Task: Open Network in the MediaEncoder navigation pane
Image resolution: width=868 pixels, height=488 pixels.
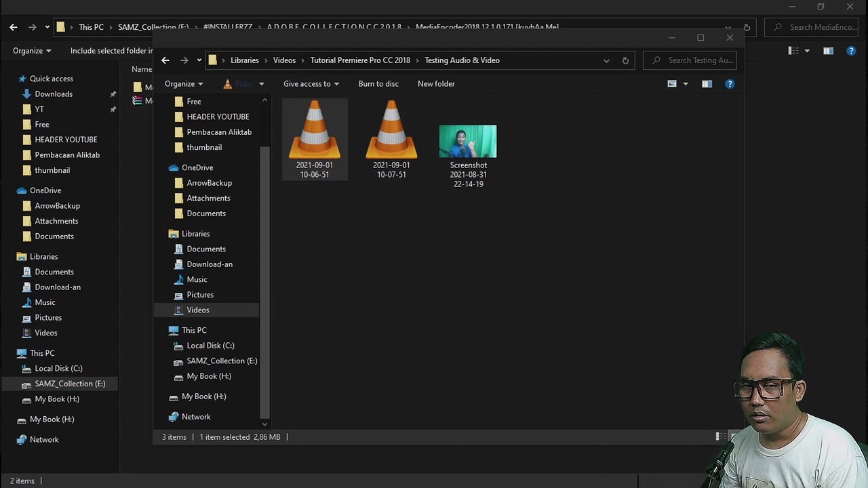Action: 44,440
